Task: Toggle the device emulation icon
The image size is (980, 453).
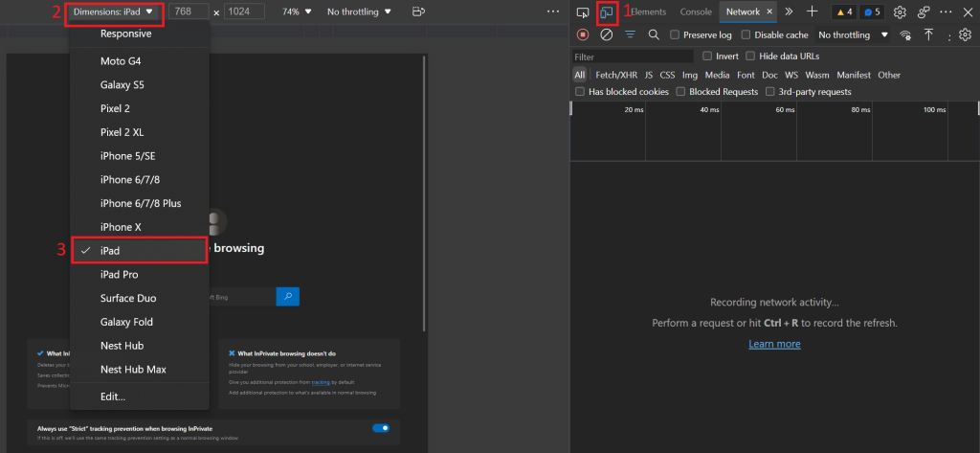Action: pyautogui.click(x=607, y=12)
